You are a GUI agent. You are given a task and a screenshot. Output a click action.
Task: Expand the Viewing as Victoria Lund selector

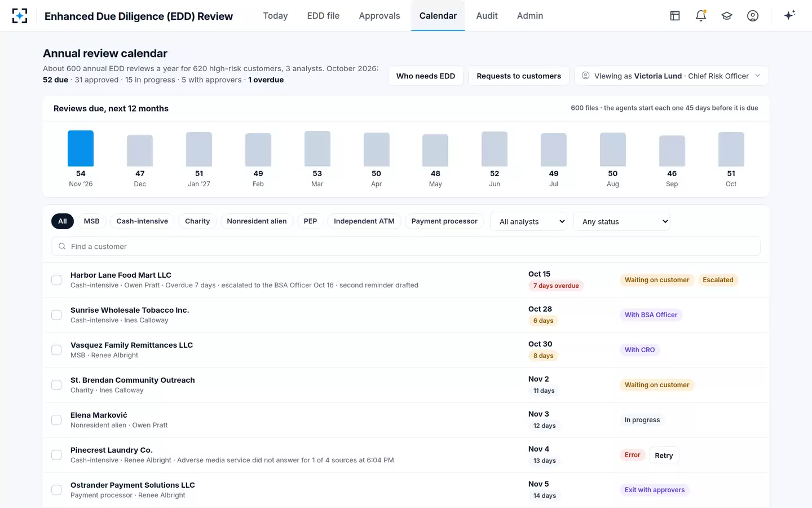(x=671, y=76)
